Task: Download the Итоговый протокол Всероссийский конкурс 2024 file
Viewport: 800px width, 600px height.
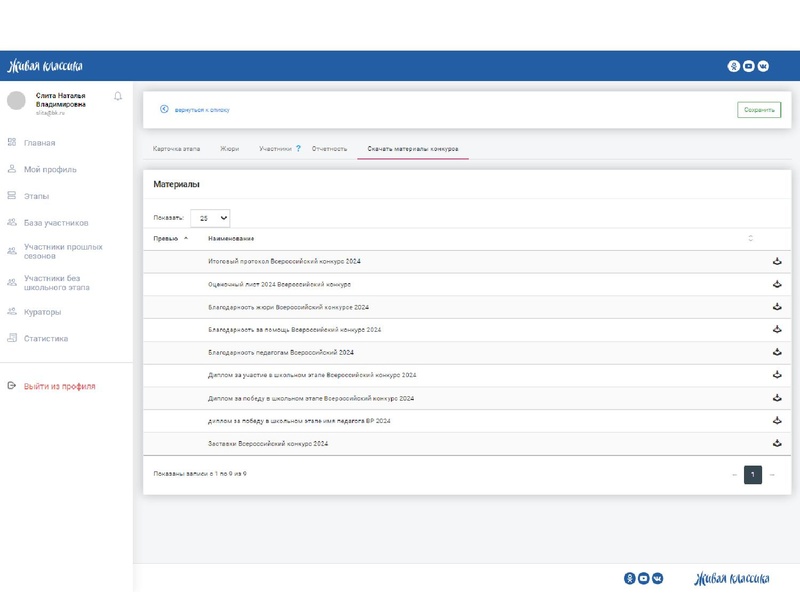Action: coord(777,261)
